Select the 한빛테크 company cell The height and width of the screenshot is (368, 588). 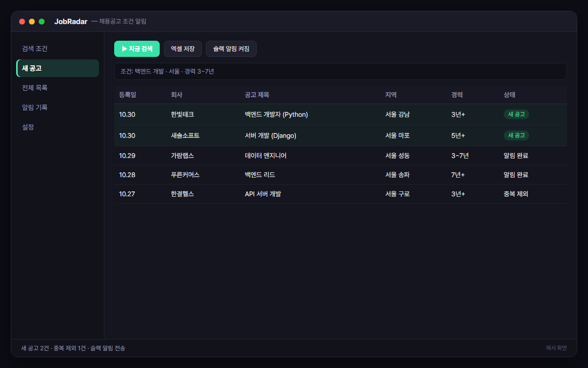coord(182,114)
